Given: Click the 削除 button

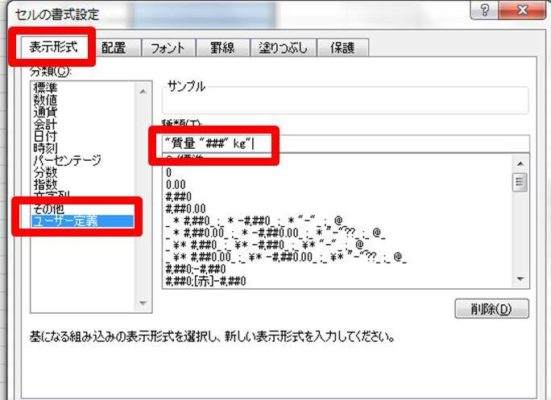Looking at the screenshot, I should click(x=492, y=309).
